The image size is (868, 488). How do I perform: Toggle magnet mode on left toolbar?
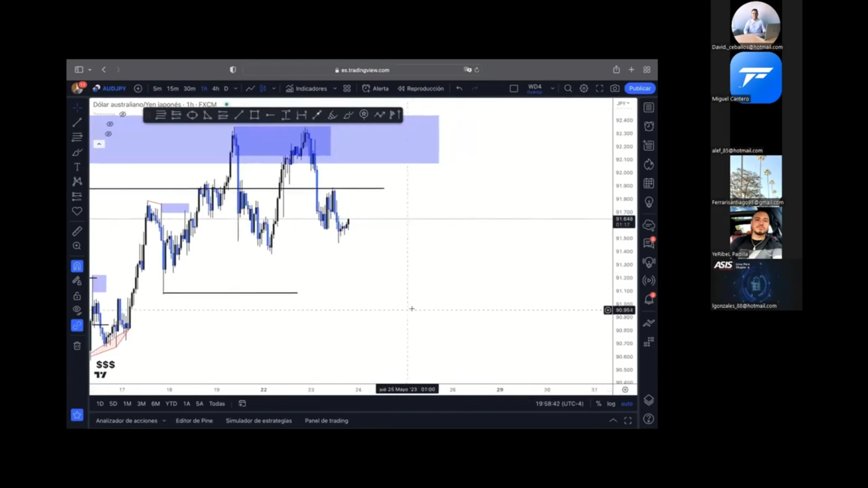pos(77,266)
